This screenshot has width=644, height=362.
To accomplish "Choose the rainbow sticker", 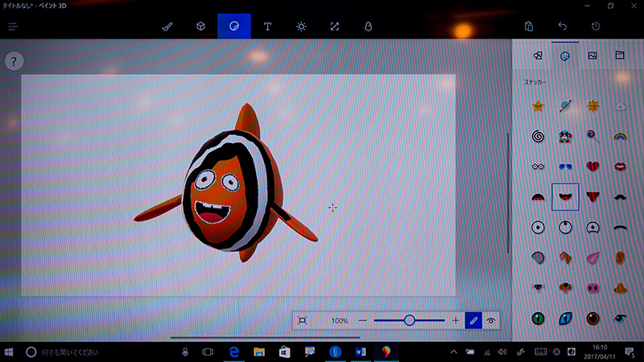I will click(620, 136).
